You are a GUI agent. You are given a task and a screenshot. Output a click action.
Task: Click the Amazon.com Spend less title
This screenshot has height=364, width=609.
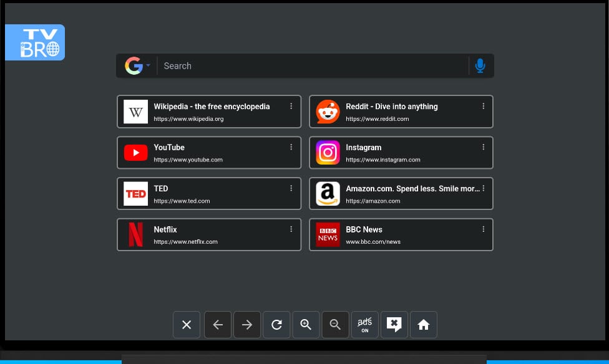(413, 189)
